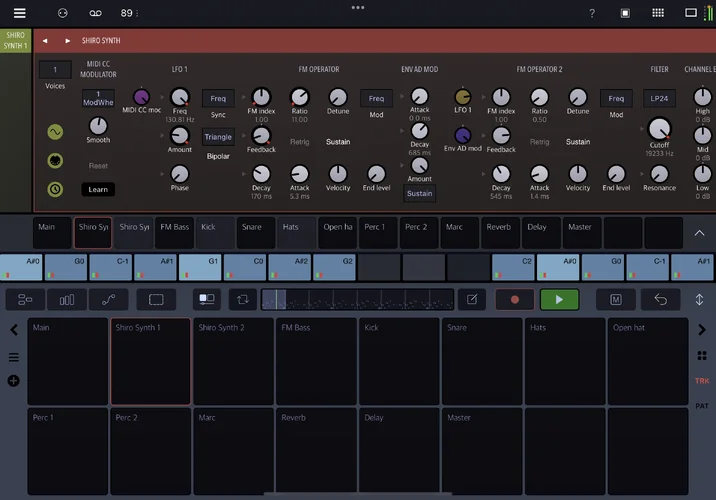Open the grid view icon at top right

click(657, 13)
